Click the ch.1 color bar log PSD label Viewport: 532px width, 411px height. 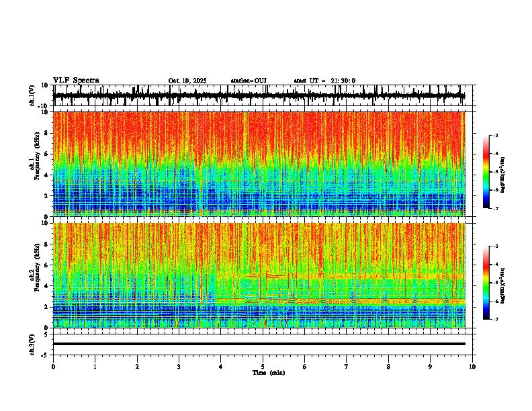pyautogui.click(x=503, y=175)
